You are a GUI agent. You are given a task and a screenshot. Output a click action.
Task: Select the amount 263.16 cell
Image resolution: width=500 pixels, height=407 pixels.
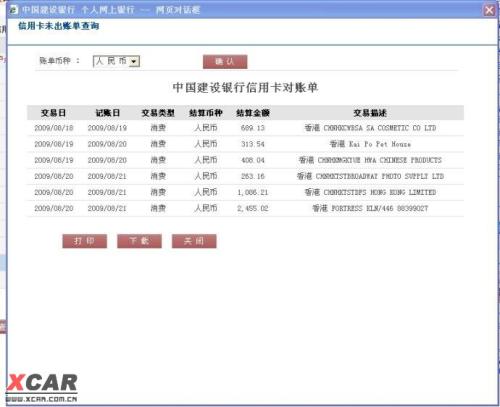253,176
